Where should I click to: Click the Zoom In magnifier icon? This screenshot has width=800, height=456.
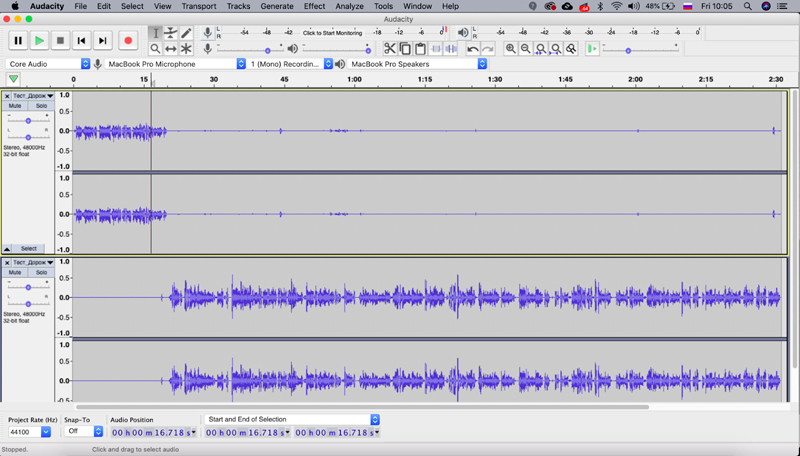pos(510,48)
